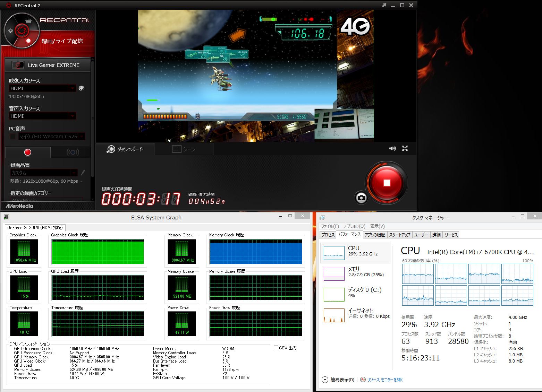Switch to the プロセス tab
Viewport: 542px width, 392px height.
coord(328,235)
